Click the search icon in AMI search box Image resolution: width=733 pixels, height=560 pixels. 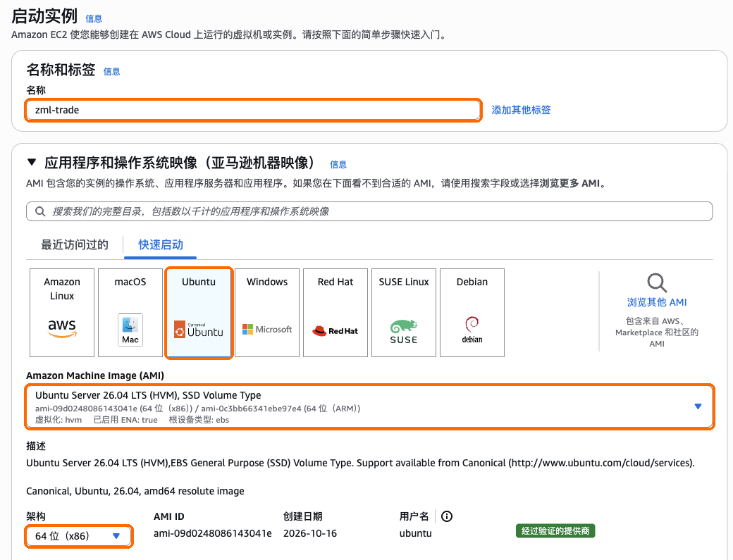coord(41,211)
